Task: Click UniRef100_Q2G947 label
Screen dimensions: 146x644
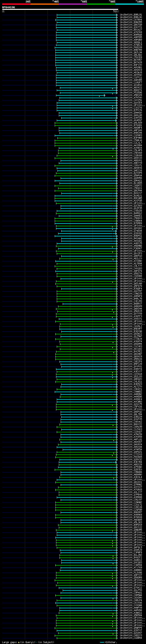Action: click(131, 633)
